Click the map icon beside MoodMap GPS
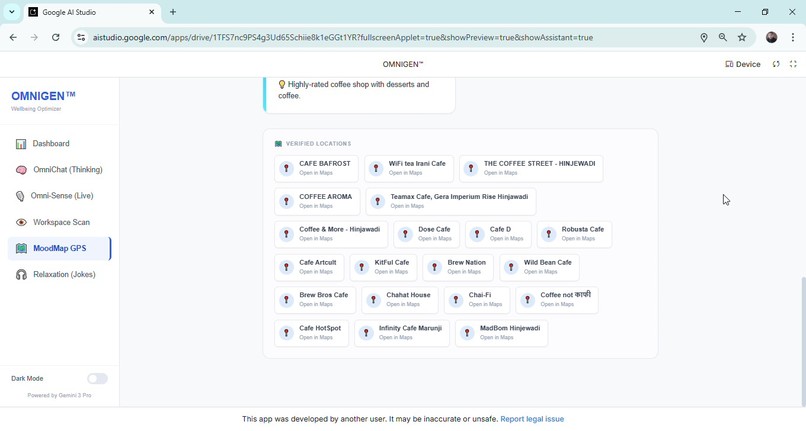 pos(21,248)
